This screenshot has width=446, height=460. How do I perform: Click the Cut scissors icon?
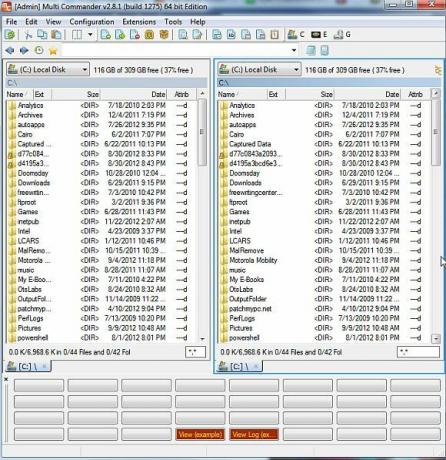click(28, 35)
